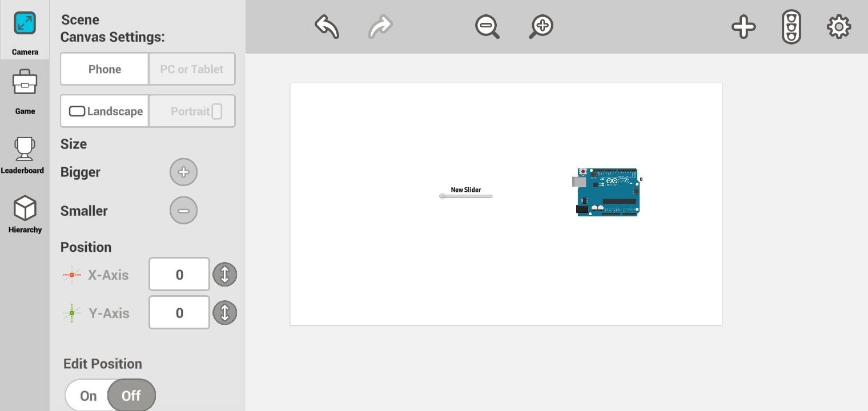
Task: Click the X-Axis crosshair icon
Action: pyautogui.click(x=72, y=275)
